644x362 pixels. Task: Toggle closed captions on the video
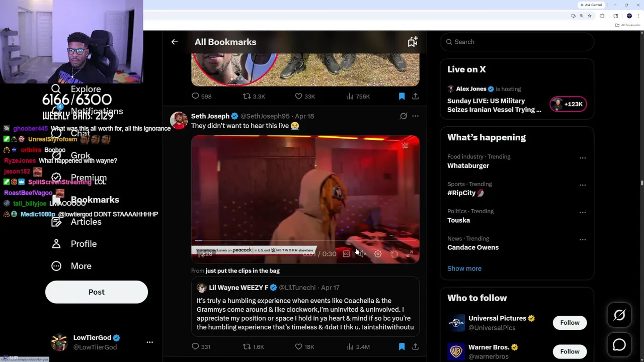[x=346, y=254]
